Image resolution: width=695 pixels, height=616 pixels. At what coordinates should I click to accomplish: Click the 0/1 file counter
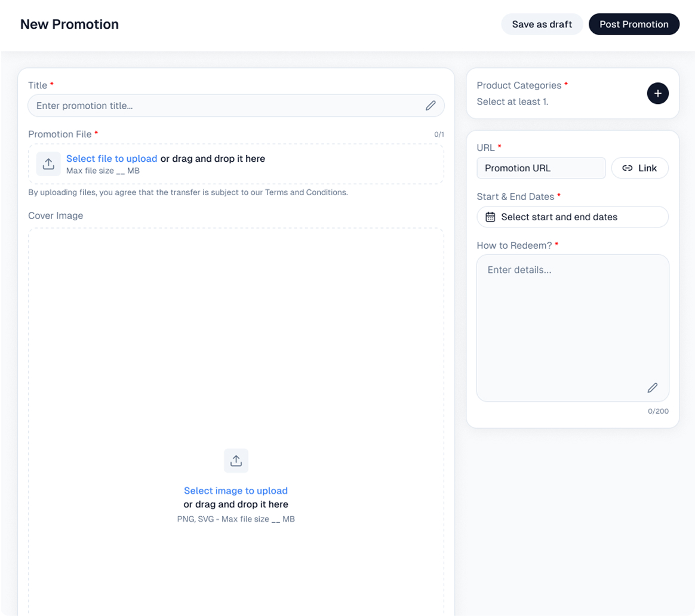(439, 134)
